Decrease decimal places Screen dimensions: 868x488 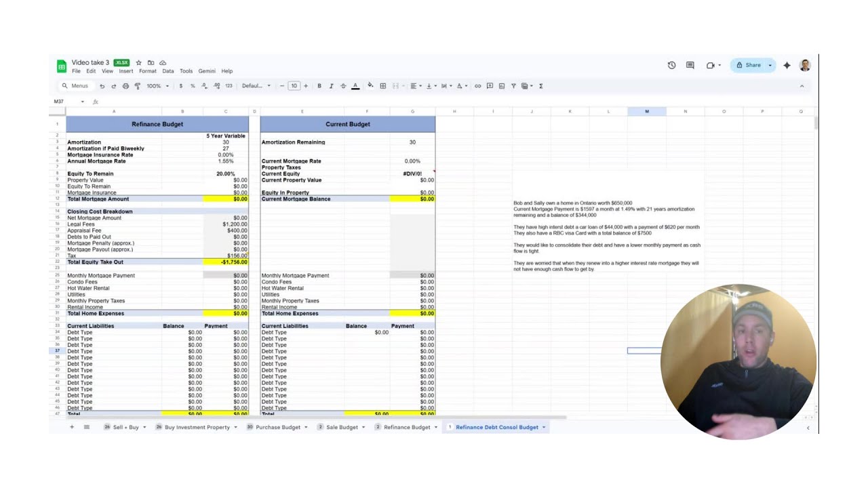(x=204, y=86)
